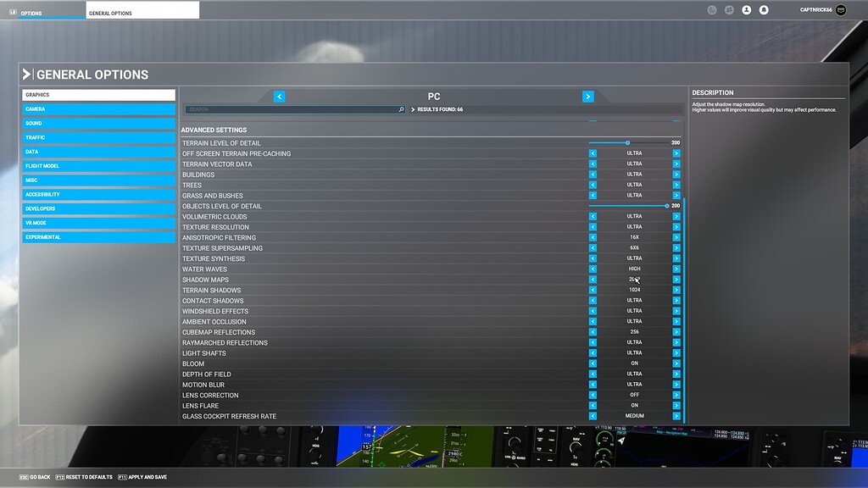Viewport: 868px width, 488px height.
Task: Increase ANISOTROPIC FILTERING with the right arrow
Action: (676, 237)
